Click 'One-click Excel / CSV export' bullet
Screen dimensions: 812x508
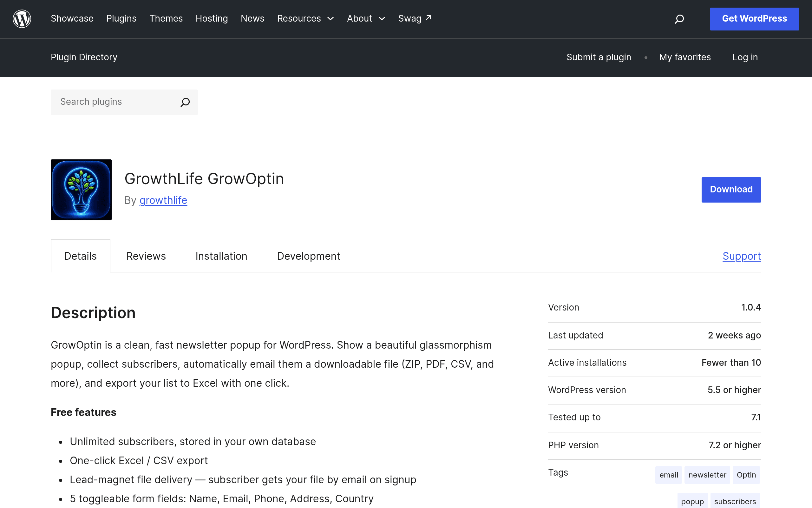(139, 461)
